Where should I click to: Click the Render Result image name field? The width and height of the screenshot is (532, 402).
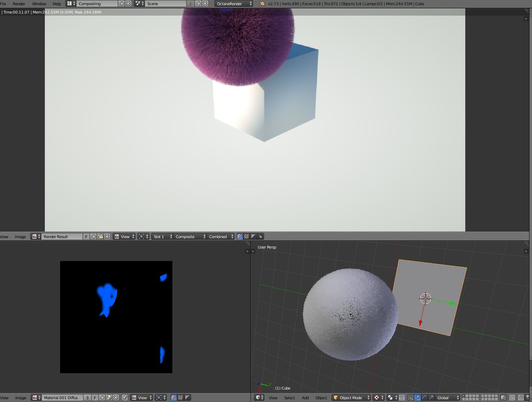tap(62, 236)
